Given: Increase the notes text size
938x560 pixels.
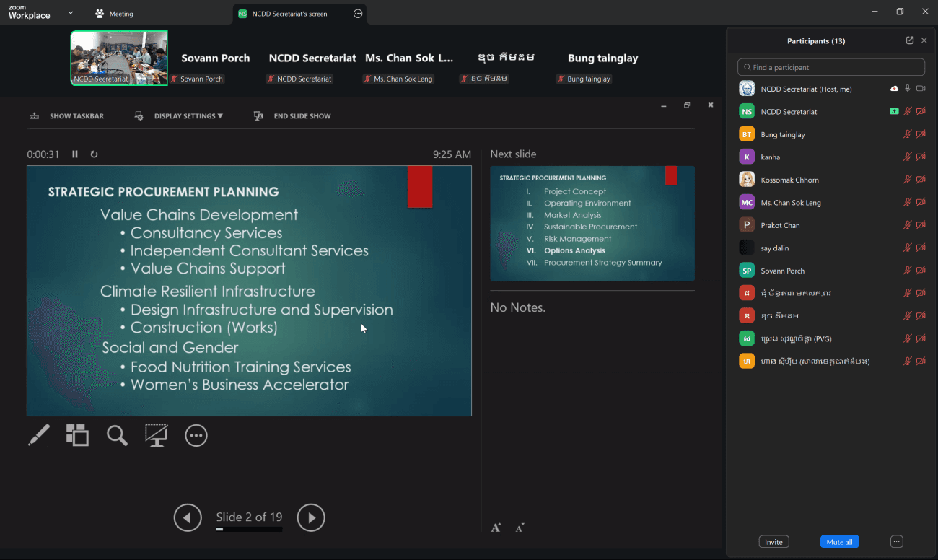Looking at the screenshot, I should pyautogui.click(x=496, y=528).
